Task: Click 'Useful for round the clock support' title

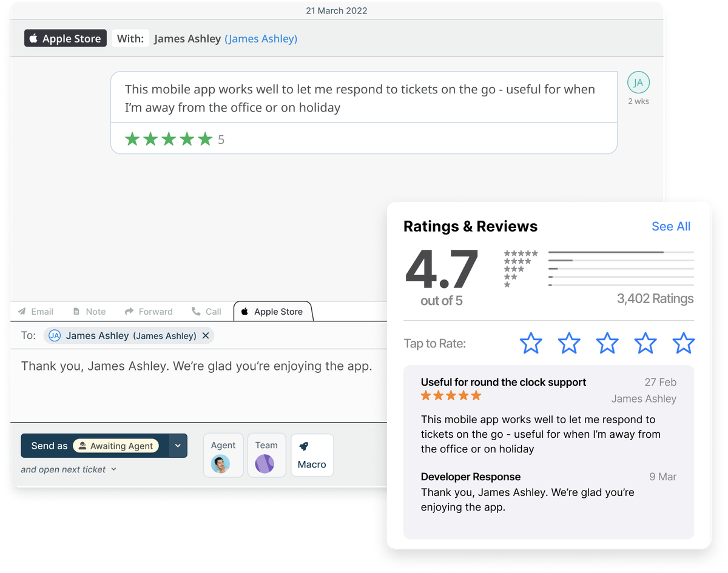Action: point(504,382)
